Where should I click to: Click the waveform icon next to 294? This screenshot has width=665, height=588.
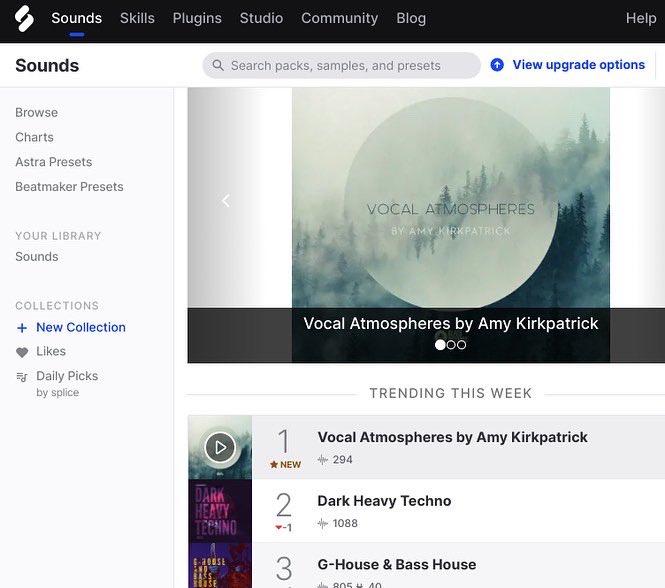tap(323, 459)
